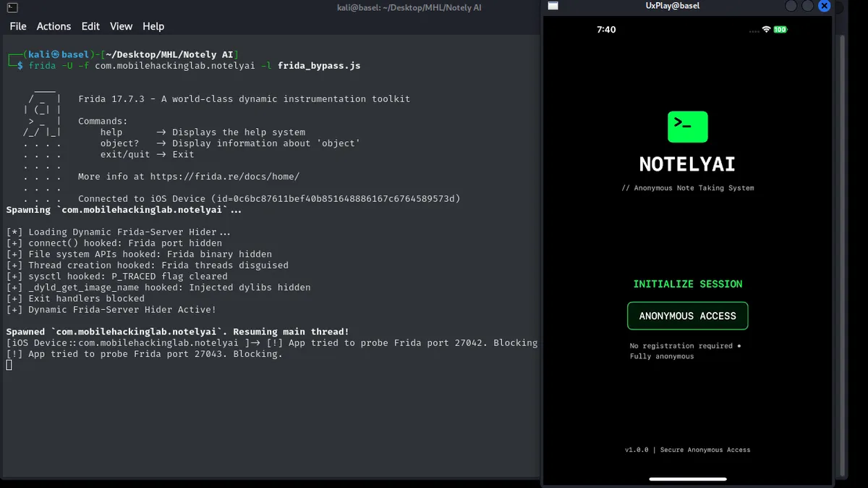Click the 'probe Frida port 27043' line
Image resolution: width=868 pixels, height=488 pixels.
pyautogui.click(x=145, y=354)
